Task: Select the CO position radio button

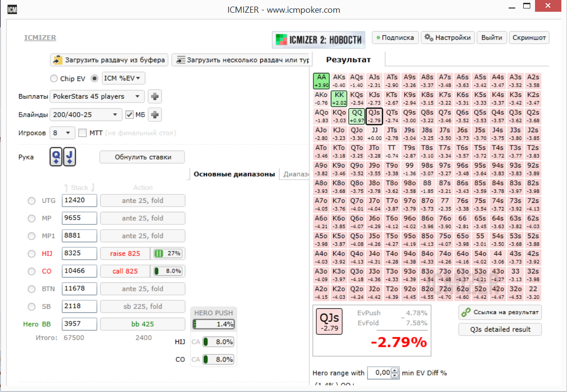Action: pyautogui.click(x=32, y=272)
